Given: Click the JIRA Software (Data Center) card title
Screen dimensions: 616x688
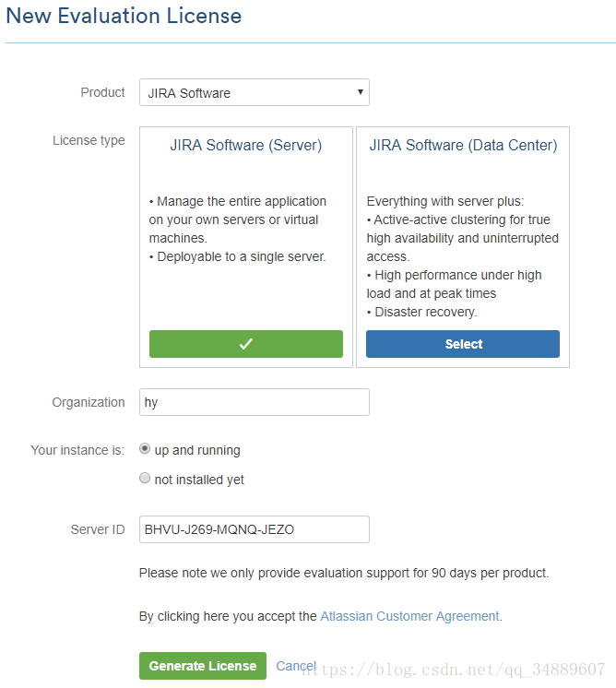Looking at the screenshot, I should coord(463,145).
